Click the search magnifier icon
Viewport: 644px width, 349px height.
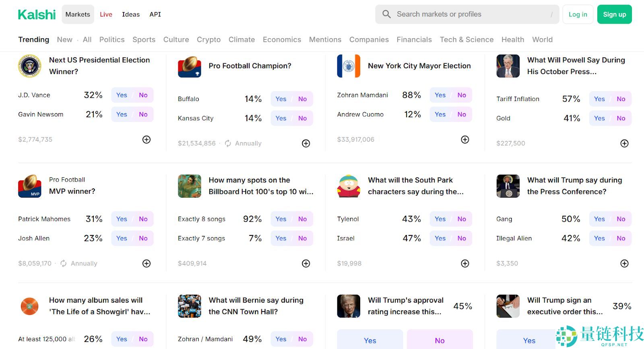click(386, 14)
